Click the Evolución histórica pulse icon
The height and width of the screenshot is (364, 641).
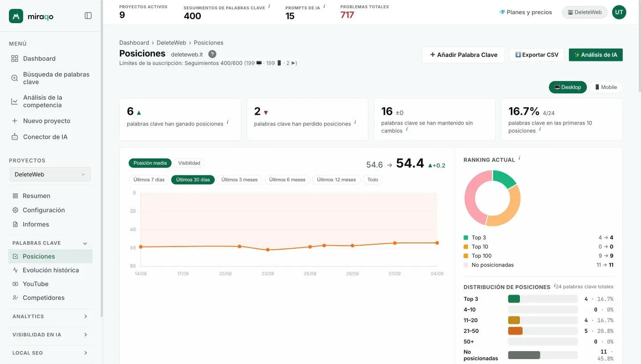pos(16,270)
